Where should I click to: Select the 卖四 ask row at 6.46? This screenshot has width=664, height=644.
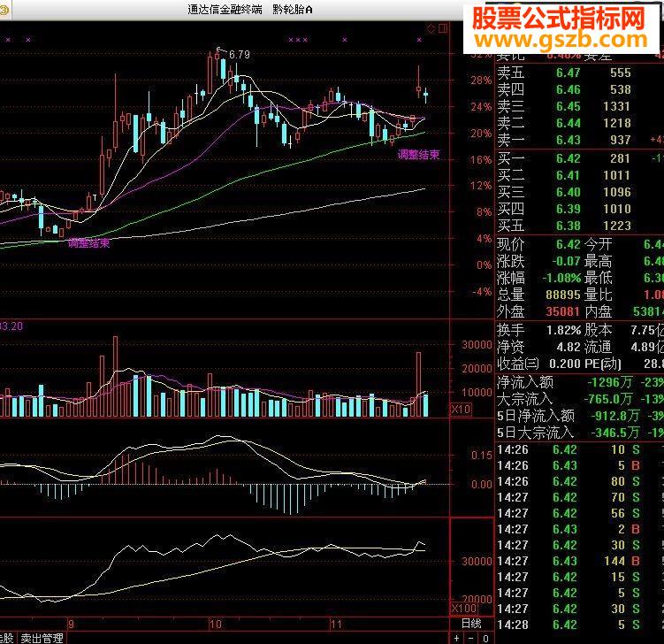(x=579, y=89)
